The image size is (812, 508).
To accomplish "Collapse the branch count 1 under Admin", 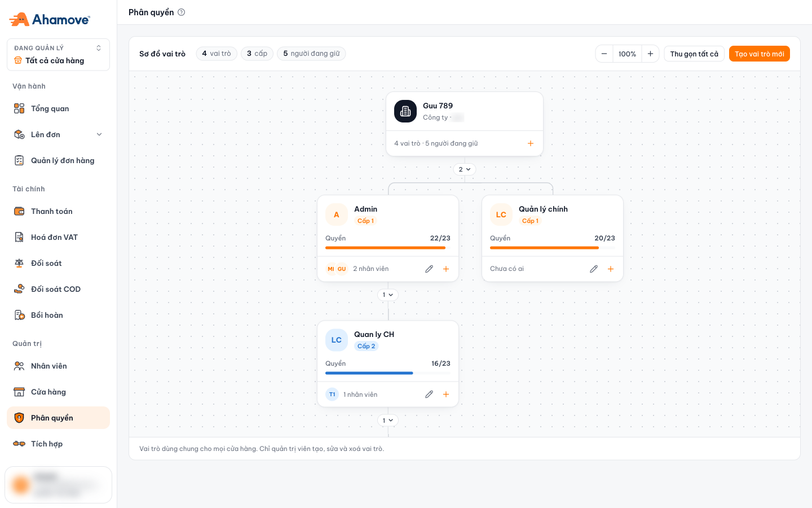I will [x=388, y=295].
